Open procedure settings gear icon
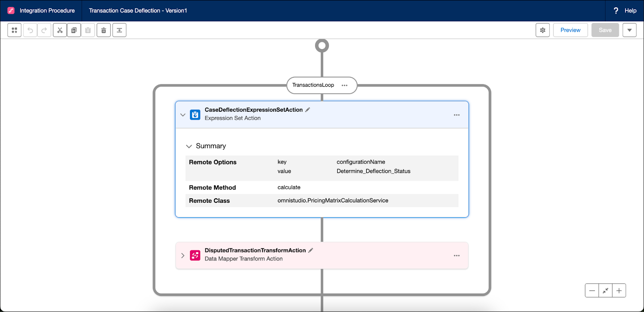The width and height of the screenshot is (644, 312). (543, 30)
